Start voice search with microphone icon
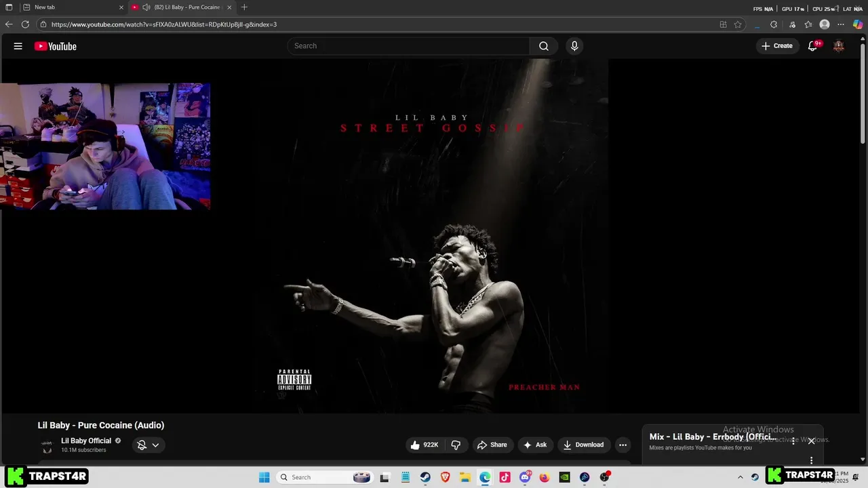The width and height of the screenshot is (868, 488). pyautogui.click(x=574, y=46)
